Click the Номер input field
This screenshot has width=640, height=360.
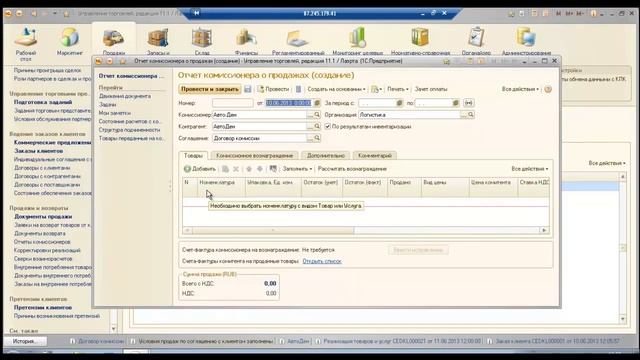[x=232, y=103]
